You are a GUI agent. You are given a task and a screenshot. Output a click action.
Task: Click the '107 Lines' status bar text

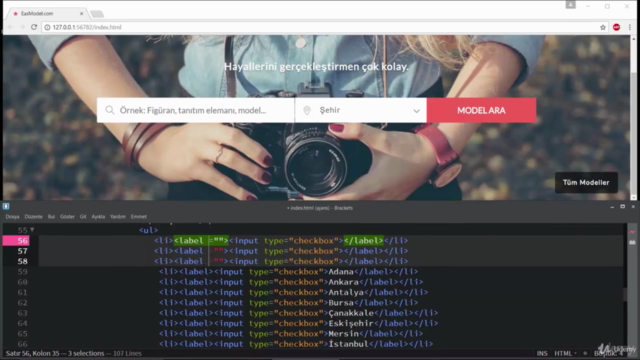[x=127, y=353]
